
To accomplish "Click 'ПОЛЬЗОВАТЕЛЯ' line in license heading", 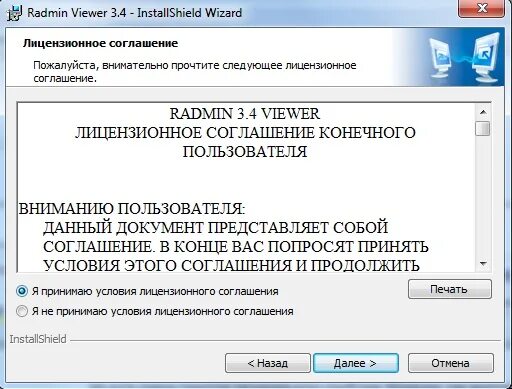I will 245,152.
